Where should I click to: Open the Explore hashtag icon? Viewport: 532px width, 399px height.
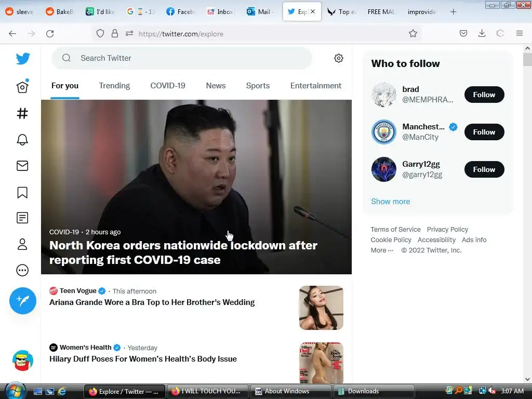point(22,113)
